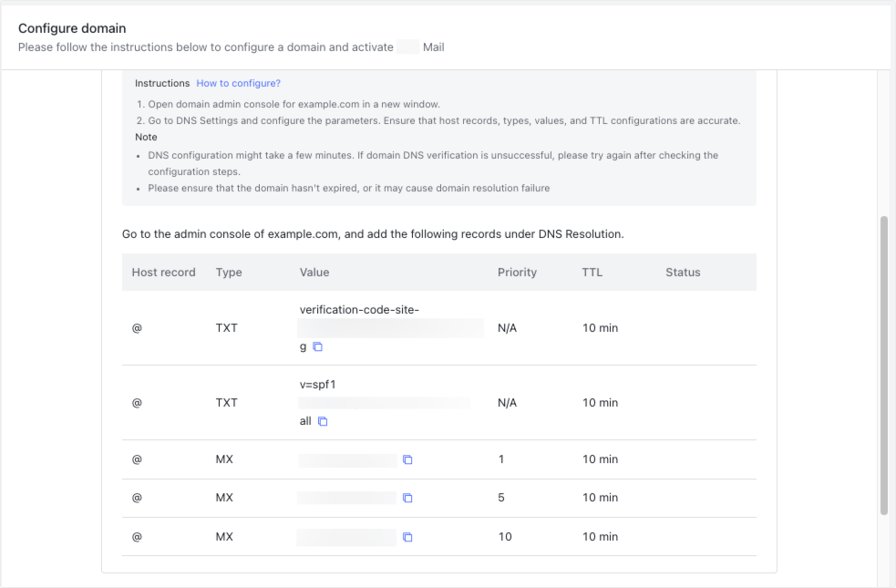The width and height of the screenshot is (896, 588).
Task: Copy the MX record with priority 1
Action: click(x=407, y=459)
